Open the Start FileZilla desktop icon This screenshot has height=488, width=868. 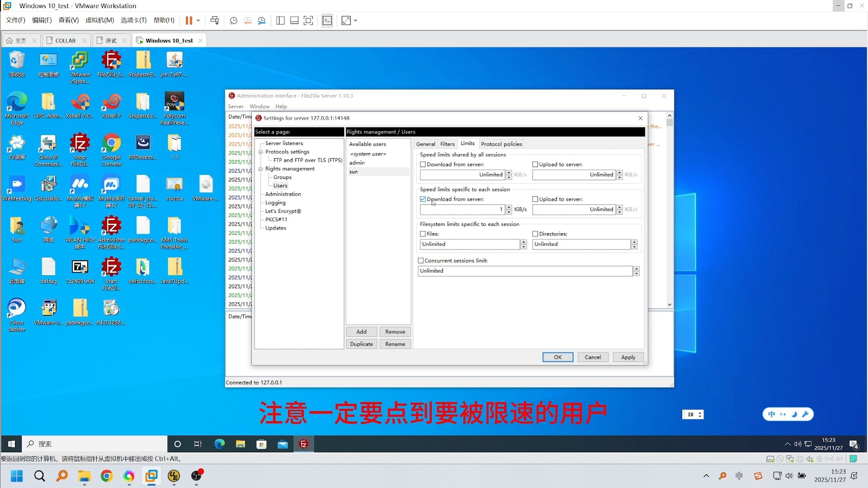pyautogui.click(x=111, y=274)
